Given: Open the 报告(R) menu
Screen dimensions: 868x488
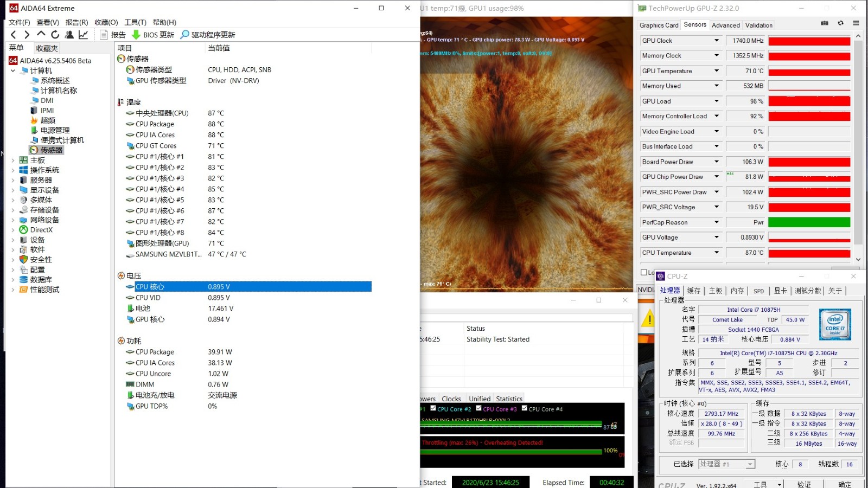Looking at the screenshot, I should point(76,22).
